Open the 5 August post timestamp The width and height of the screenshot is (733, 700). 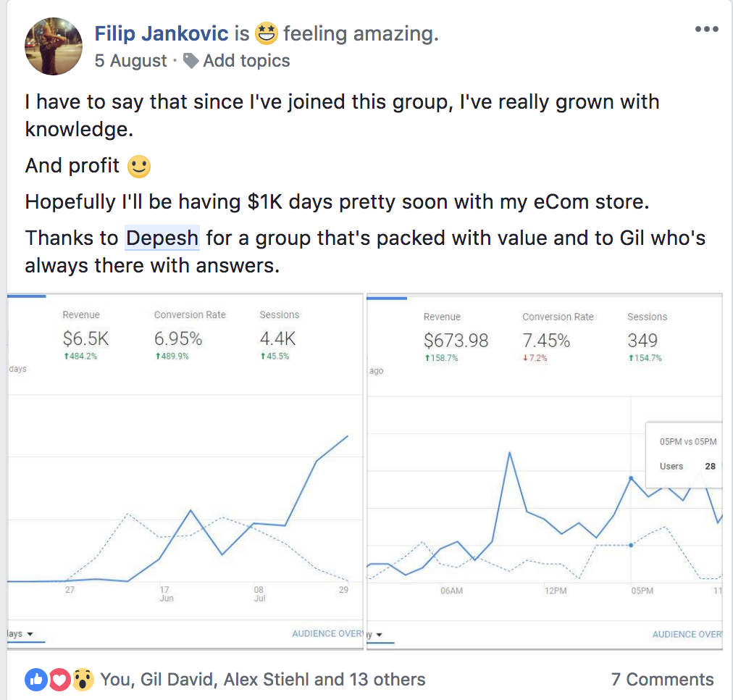point(131,61)
